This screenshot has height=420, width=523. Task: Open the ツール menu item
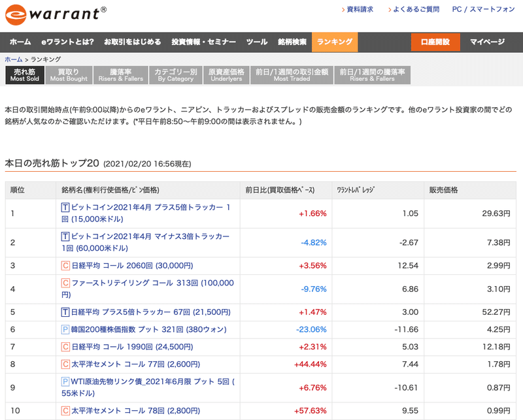tap(257, 42)
